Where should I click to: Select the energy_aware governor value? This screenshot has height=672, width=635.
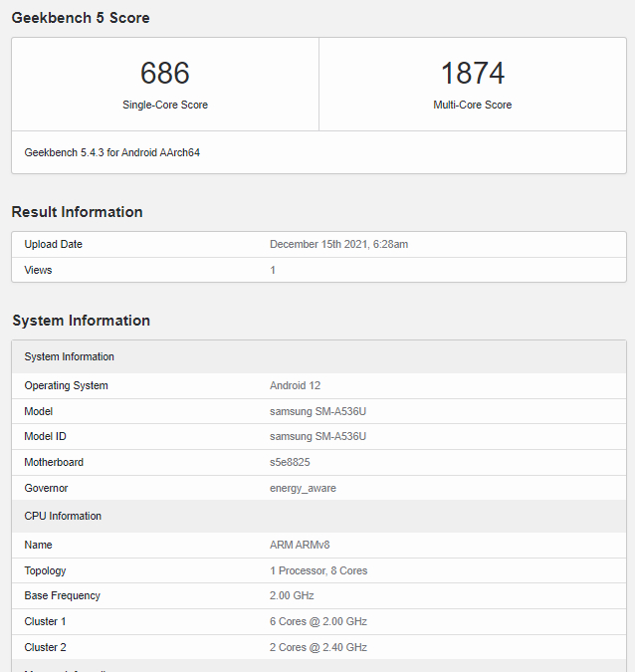point(303,488)
